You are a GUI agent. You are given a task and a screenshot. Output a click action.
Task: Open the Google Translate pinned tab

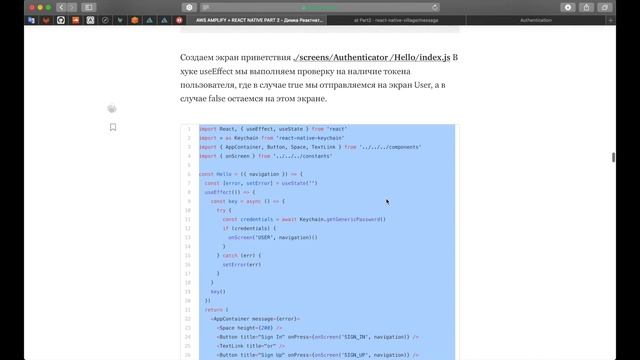point(31,20)
